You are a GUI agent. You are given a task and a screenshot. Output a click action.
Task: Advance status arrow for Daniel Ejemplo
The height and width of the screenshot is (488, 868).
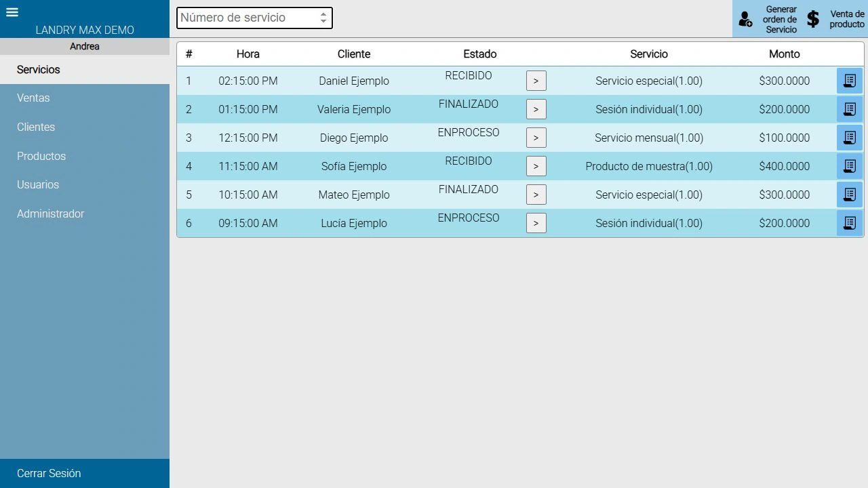536,81
